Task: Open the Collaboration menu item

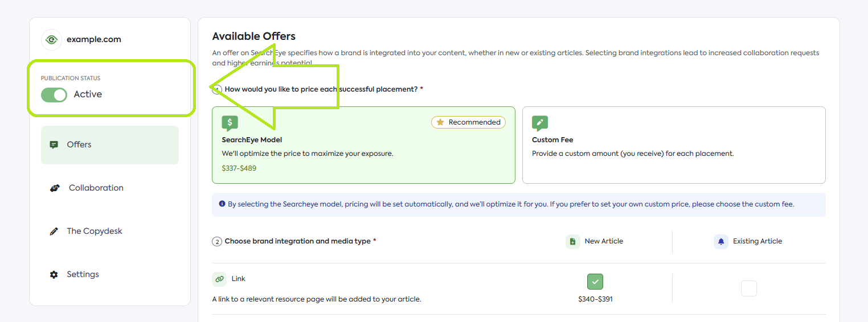Action: click(x=96, y=188)
